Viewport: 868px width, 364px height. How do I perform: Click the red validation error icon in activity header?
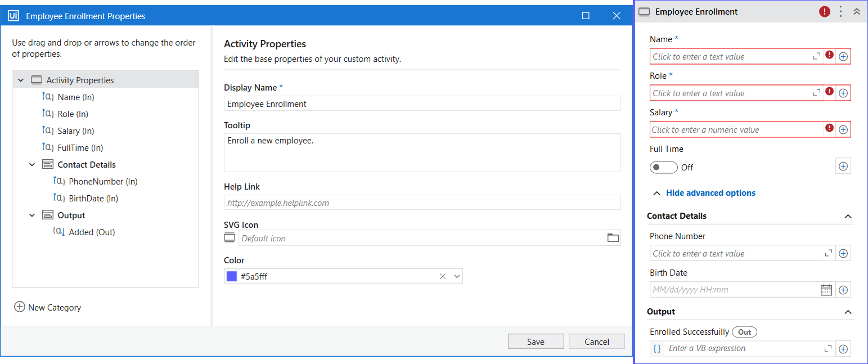coord(825,11)
